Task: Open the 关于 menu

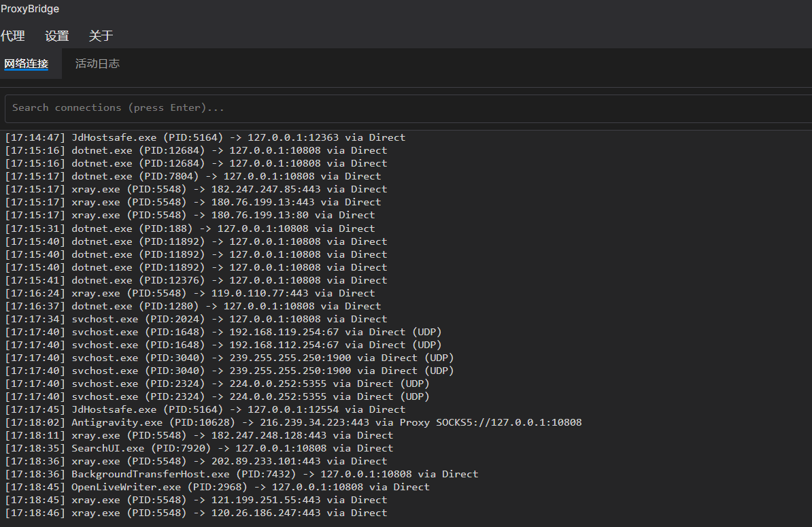Action: 101,36
